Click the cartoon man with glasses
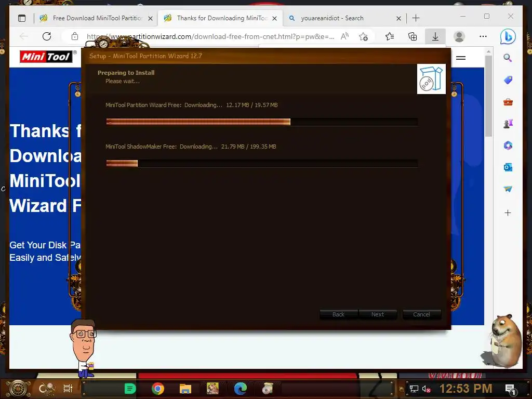The height and width of the screenshot is (399, 532). point(84,348)
